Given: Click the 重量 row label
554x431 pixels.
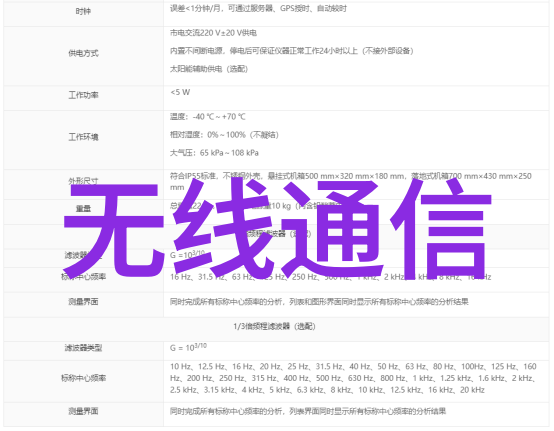Looking at the screenshot, I should 83,208.
